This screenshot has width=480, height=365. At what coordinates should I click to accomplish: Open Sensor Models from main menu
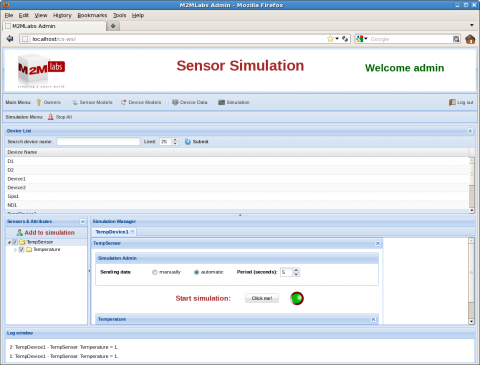click(93, 102)
